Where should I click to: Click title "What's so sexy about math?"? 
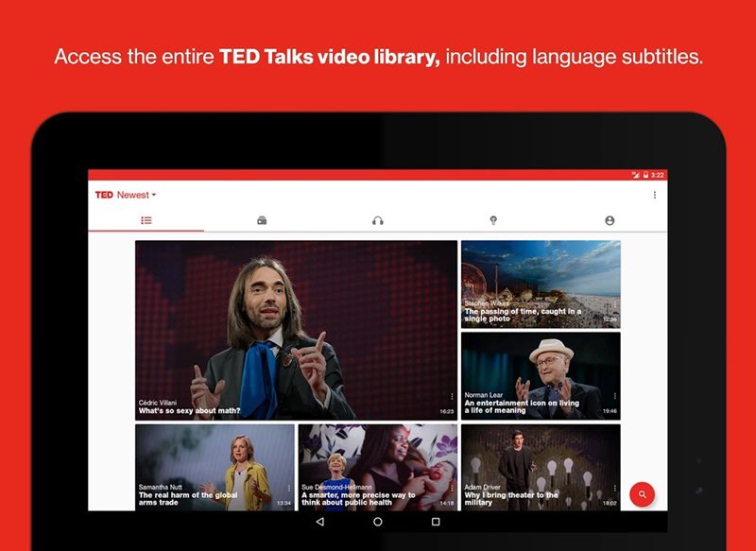click(x=189, y=411)
